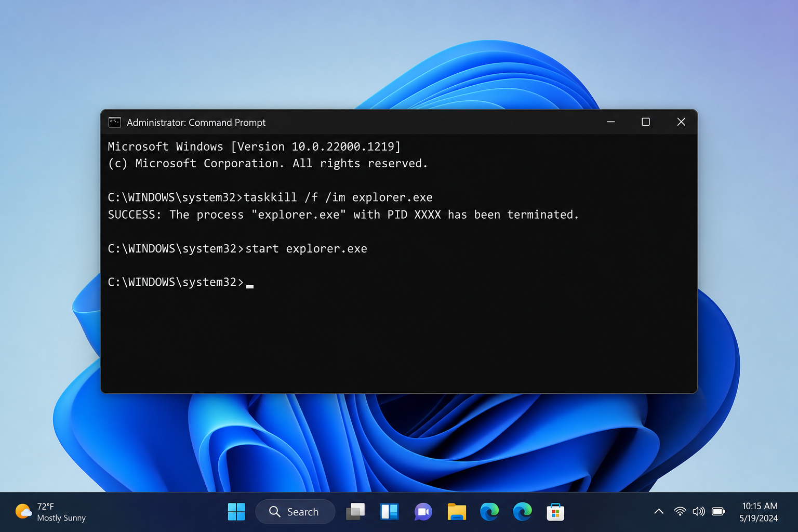798x532 pixels.
Task: Open the Widgets panel icon
Action: coord(389,512)
